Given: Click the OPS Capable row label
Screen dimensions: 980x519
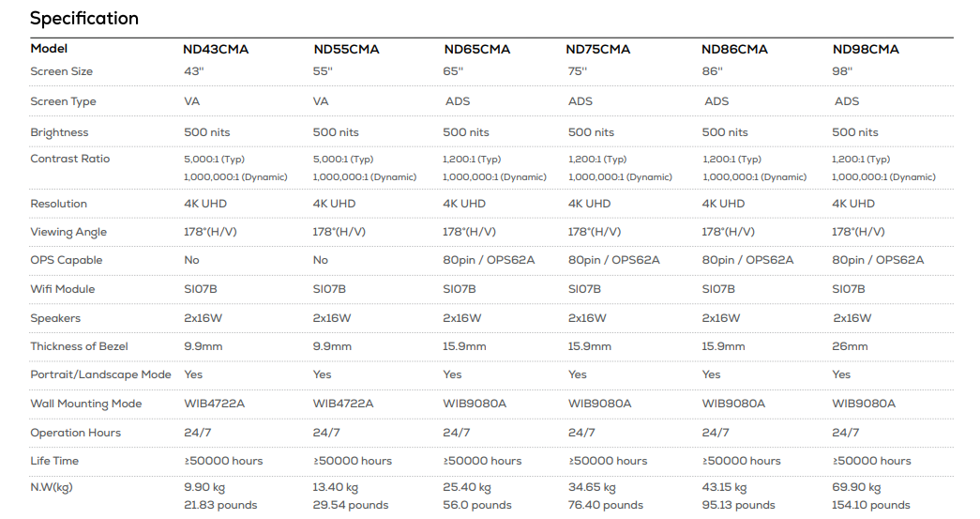Looking at the screenshot, I should click(x=66, y=260).
